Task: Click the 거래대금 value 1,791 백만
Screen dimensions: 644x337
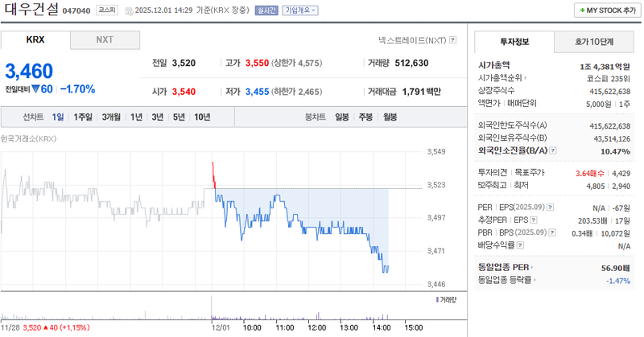Action: click(x=421, y=92)
